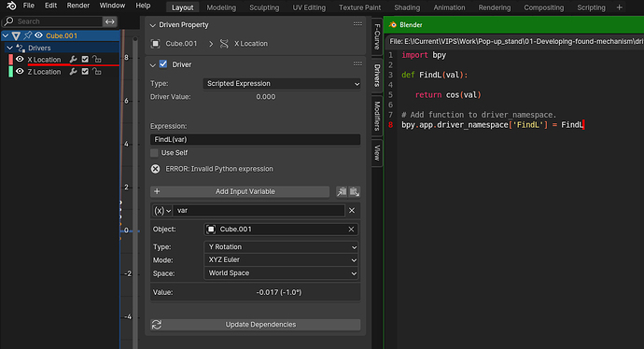This screenshot has height=349, width=644.
Task: Lock the Z Location channel
Action: (x=96, y=72)
